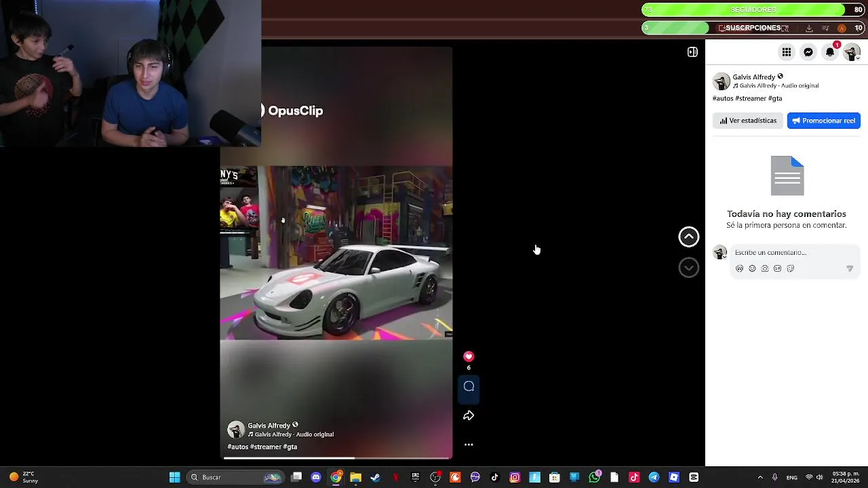Switch ENG input language

[x=791, y=477]
